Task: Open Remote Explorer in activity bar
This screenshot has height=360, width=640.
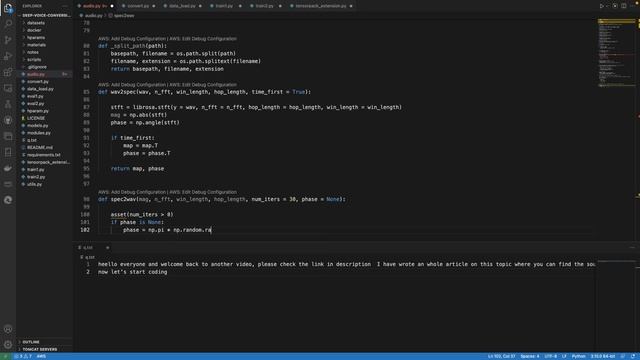Action: 8,88
